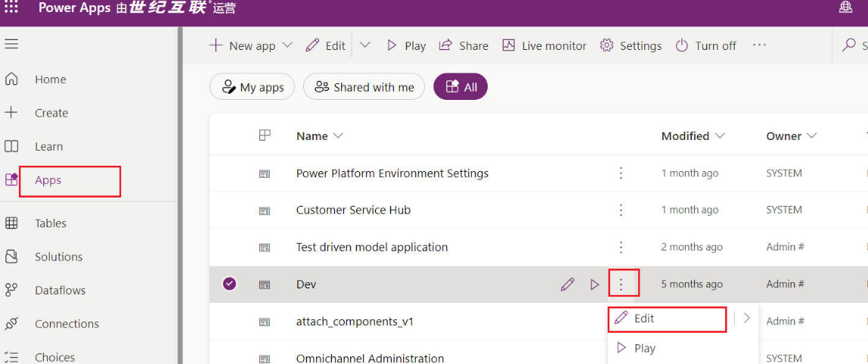This screenshot has height=364, width=868.
Task: Uncheck the selected Dev row checkmark
Action: point(229,285)
